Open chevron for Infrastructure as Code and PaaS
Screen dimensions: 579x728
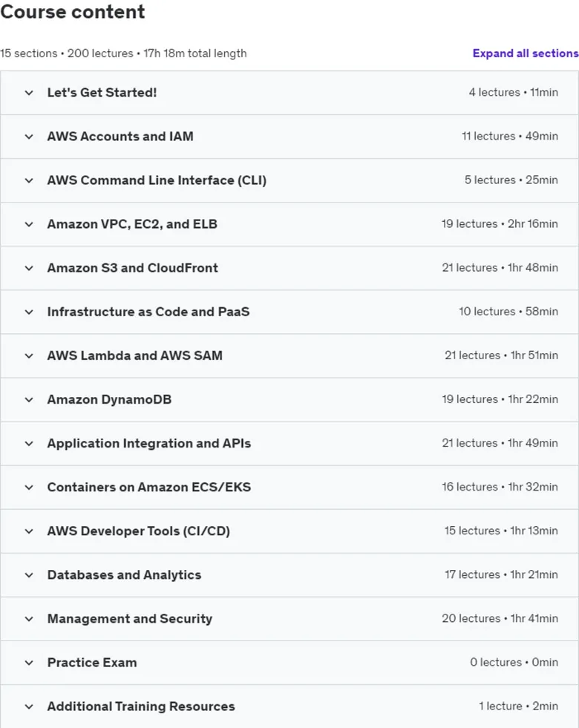(29, 312)
